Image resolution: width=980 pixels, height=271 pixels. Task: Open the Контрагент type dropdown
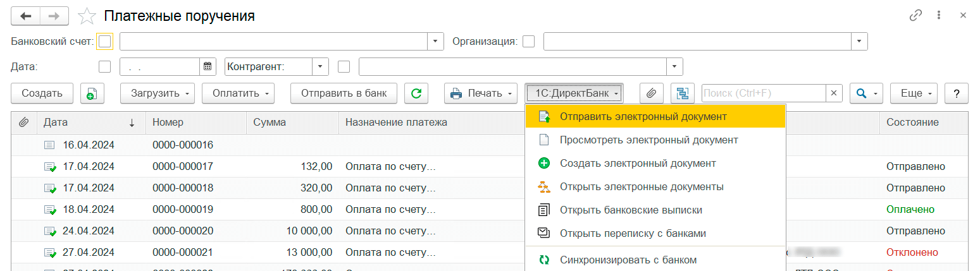(321, 66)
